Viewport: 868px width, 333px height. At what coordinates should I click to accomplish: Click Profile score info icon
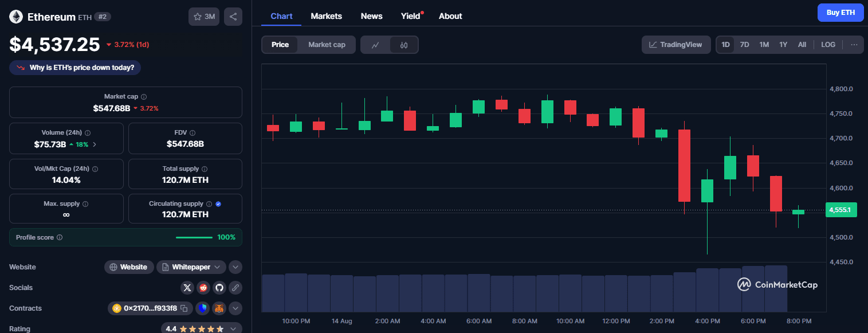pyautogui.click(x=60, y=237)
